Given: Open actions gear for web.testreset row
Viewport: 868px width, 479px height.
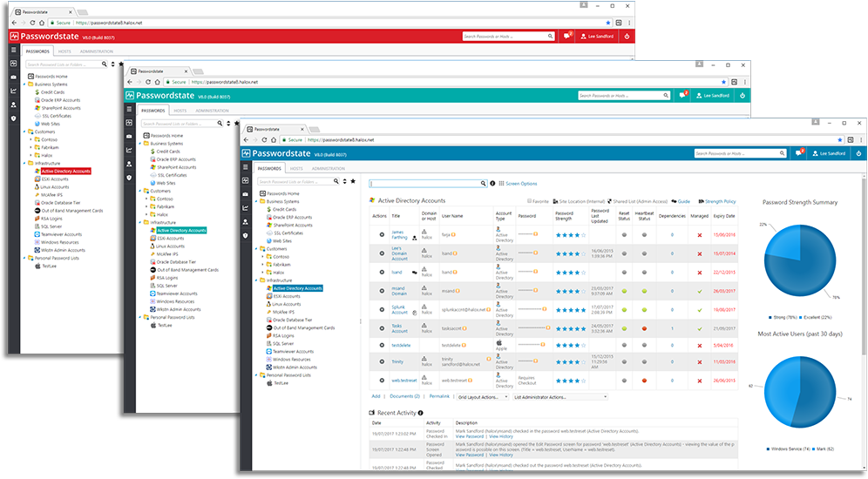Looking at the screenshot, I should (x=382, y=381).
